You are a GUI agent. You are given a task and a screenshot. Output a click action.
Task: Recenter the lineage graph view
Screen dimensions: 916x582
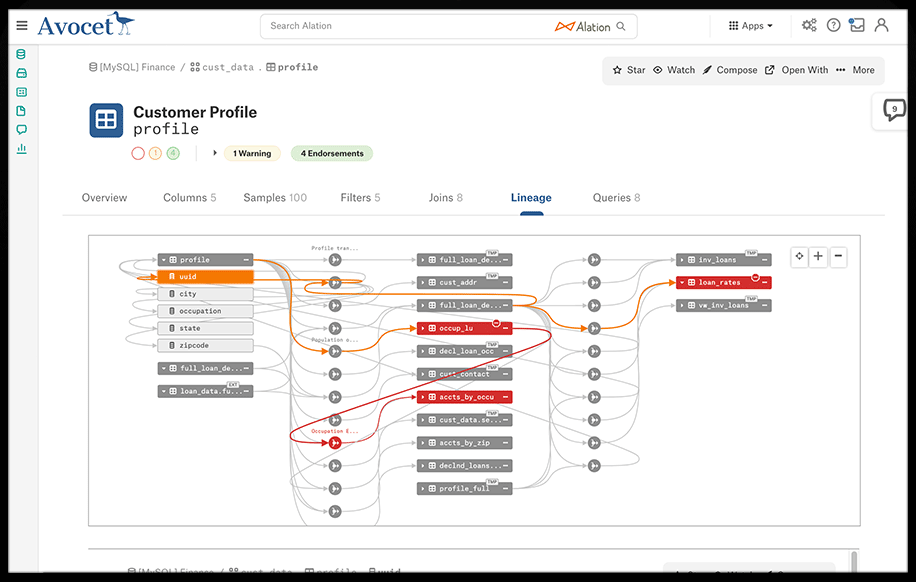tap(799, 256)
